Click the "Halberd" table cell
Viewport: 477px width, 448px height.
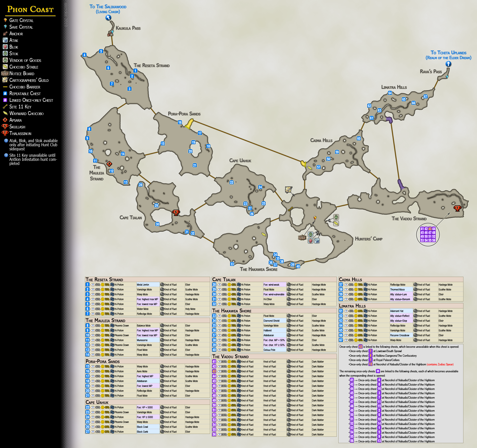coord(275,330)
